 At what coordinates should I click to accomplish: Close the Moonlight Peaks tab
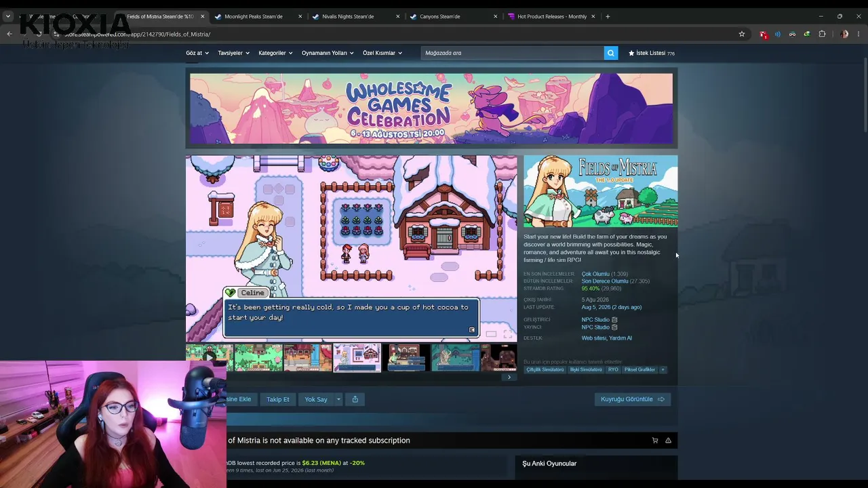pos(300,16)
